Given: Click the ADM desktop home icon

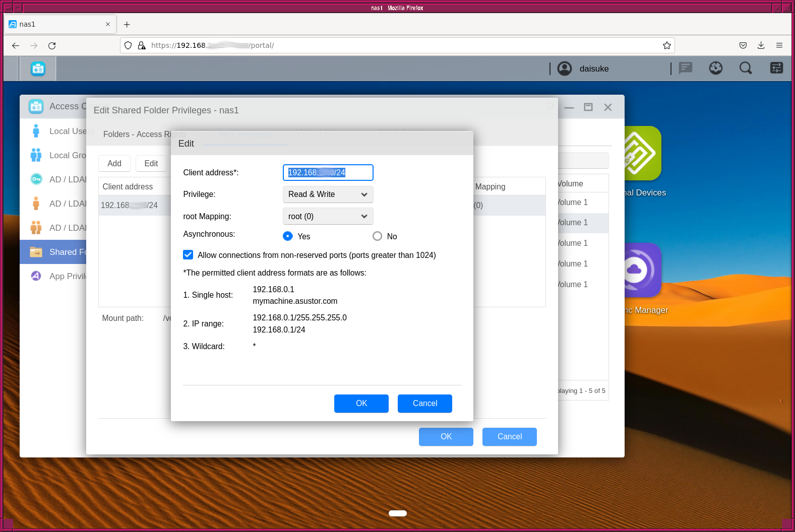Looking at the screenshot, I should tap(38, 69).
